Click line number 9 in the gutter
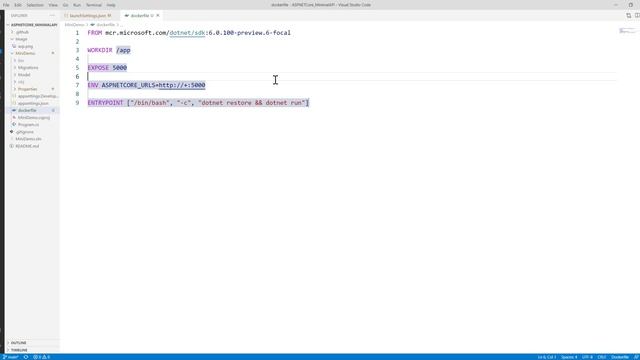This screenshot has height=360, width=640. tap(77, 103)
